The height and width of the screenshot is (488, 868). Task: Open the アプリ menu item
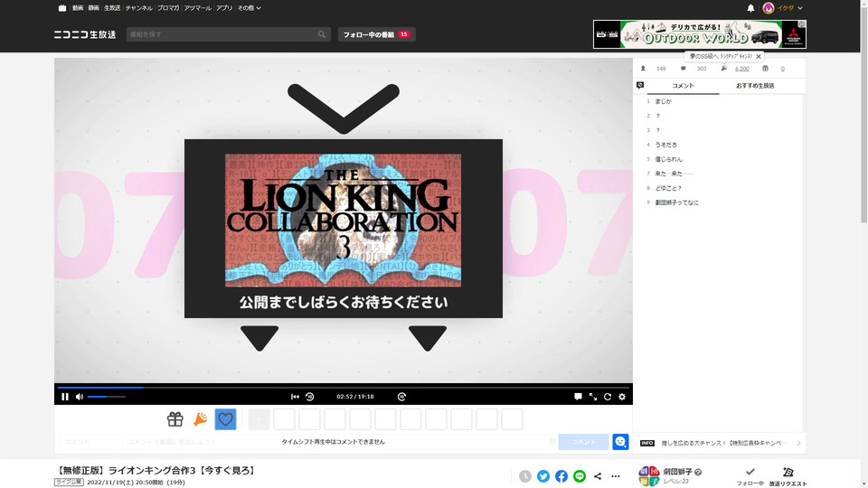(x=224, y=8)
